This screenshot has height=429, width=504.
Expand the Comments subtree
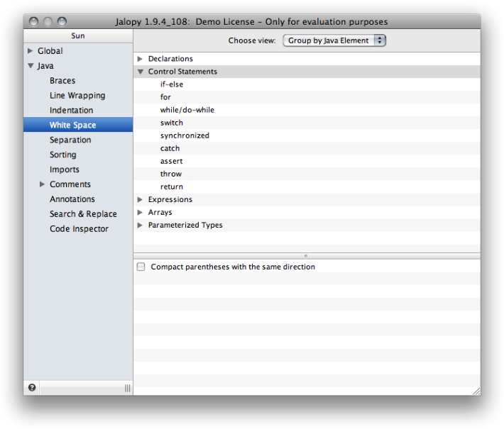(42, 184)
